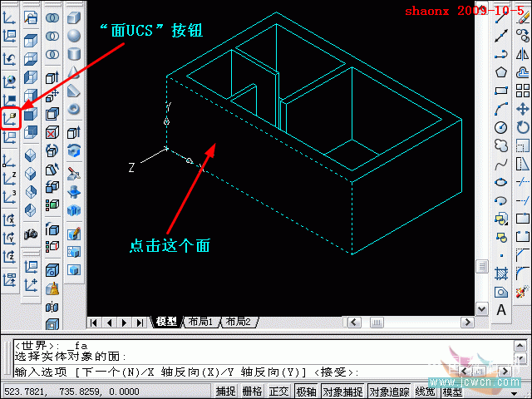
Task: Open the Named Views dialog icon
Action: [31, 17]
